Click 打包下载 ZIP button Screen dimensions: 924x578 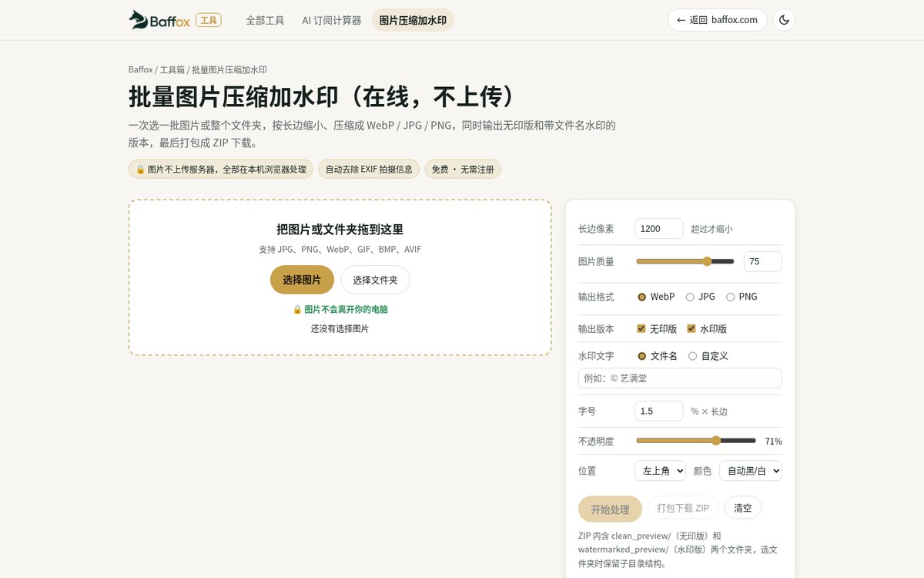pos(683,508)
